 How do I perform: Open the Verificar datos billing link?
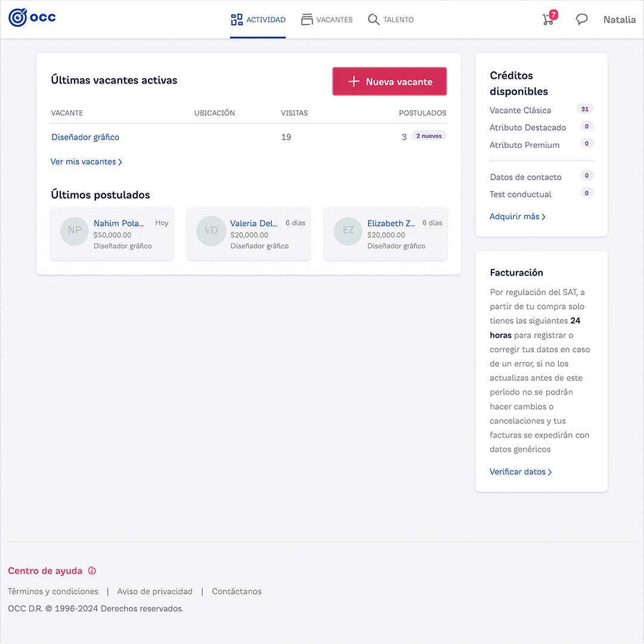(x=520, y=472)
